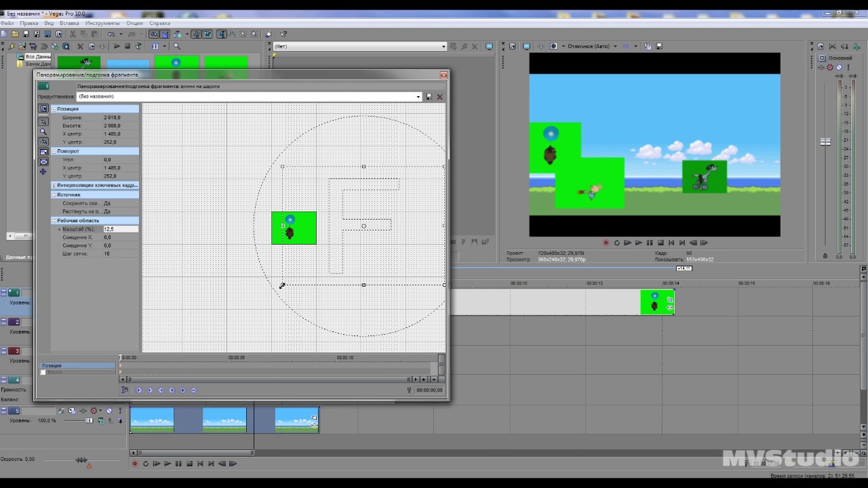Click the Высота value 2 088,0
This screenshot has height=488, width=868.
click(x=112, y=125)
